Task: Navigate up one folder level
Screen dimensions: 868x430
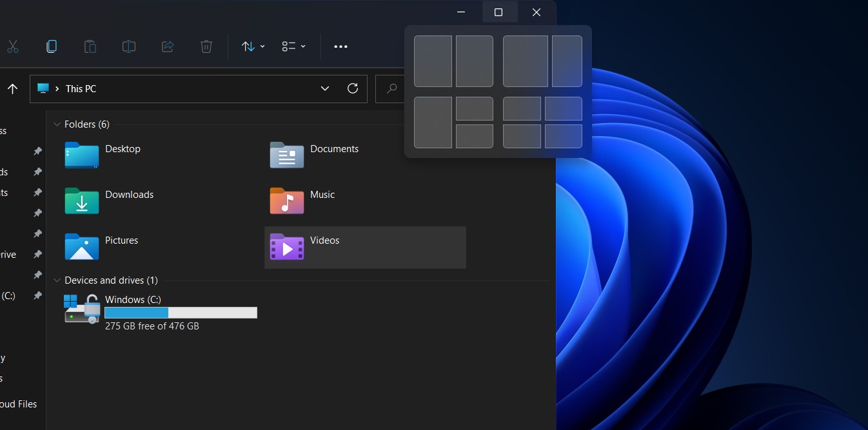Action: (x=12, y=88)
